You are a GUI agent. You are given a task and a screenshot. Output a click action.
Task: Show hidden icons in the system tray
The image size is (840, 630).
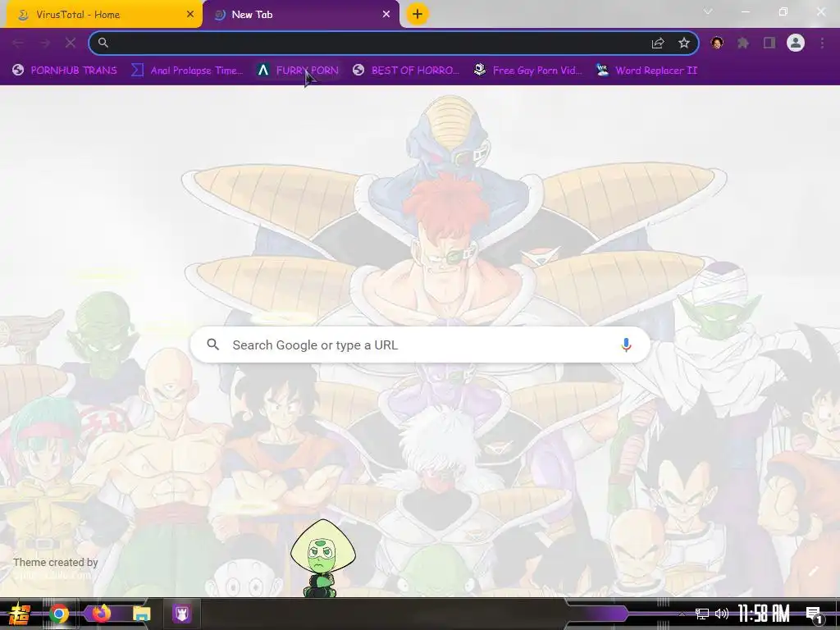682,614
